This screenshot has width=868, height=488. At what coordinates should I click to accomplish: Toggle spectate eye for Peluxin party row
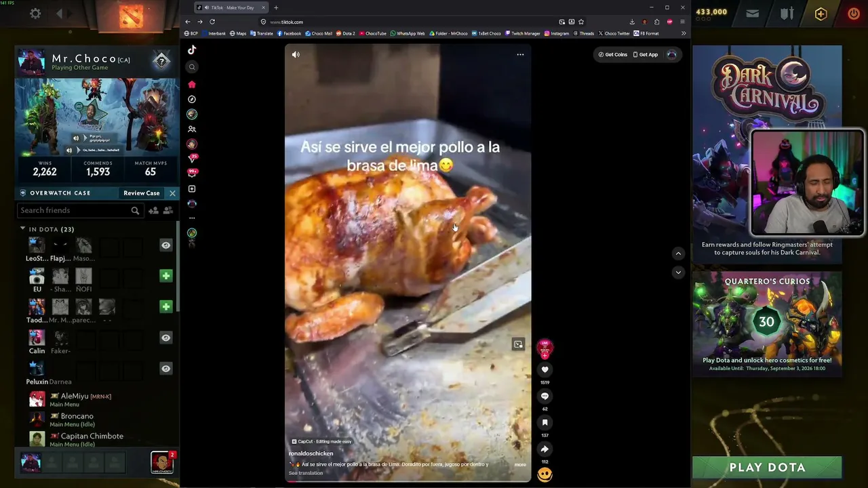(165, 369)
